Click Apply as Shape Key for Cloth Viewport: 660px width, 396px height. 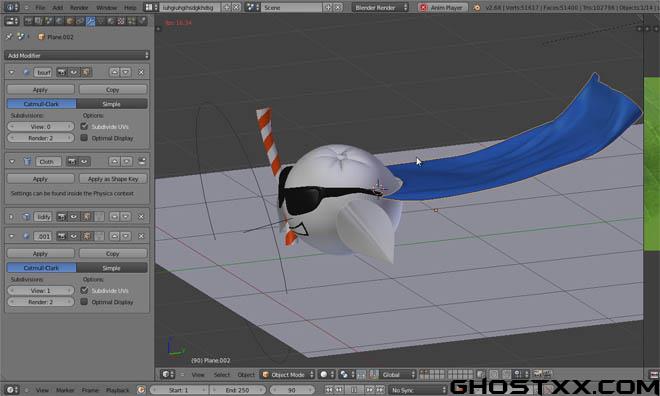[x=113, y=179]
